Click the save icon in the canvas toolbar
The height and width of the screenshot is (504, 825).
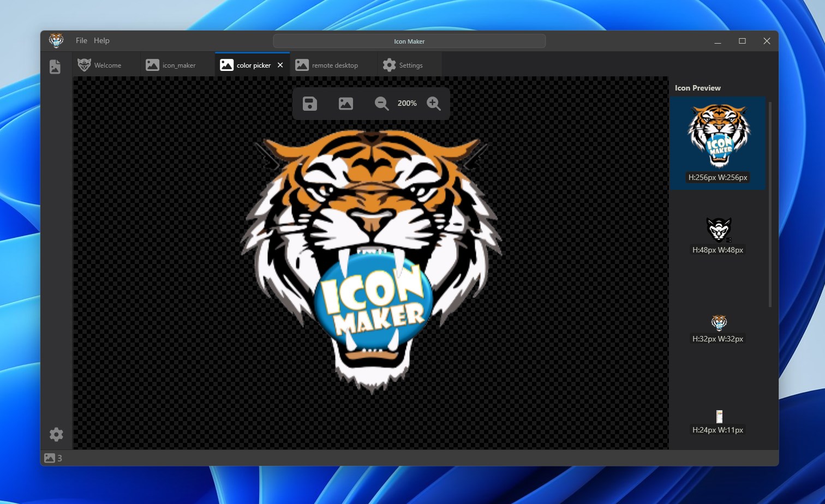(309, 103)
